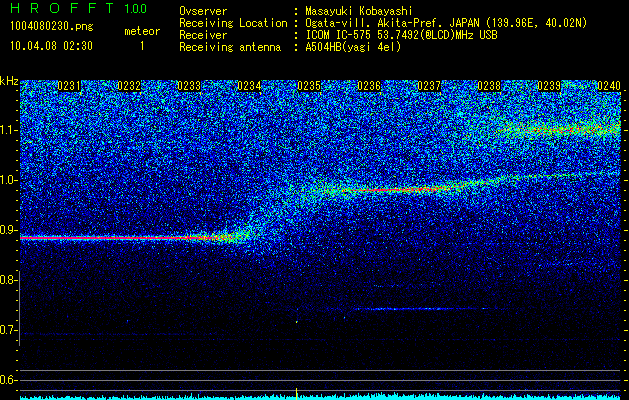Select the A504HB(yagi 4el) antenna text
The width and height of the screenshot is (629, 400).
click(x=353, y=47)
